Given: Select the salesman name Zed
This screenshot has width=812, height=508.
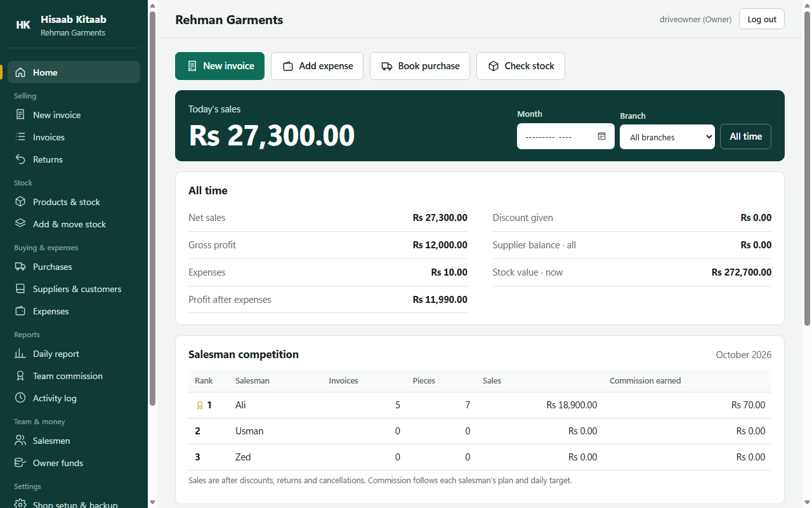Looking at the screenshot, I should point(243,457).
